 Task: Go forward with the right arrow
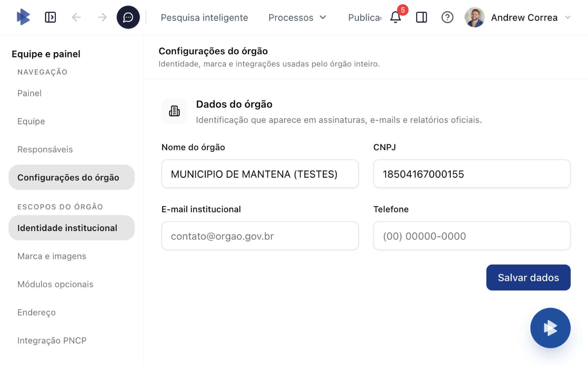click(x=102, y=17)
